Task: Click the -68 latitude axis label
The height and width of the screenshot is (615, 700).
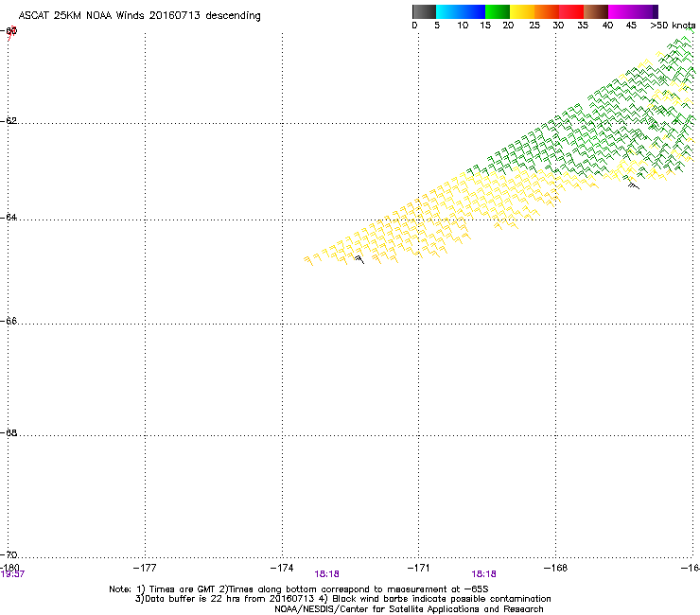Action: pyautogui.click(x=9, y=432)
